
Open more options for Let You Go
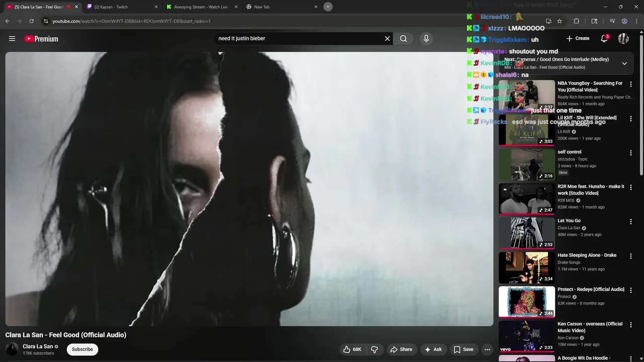(631, 222)
